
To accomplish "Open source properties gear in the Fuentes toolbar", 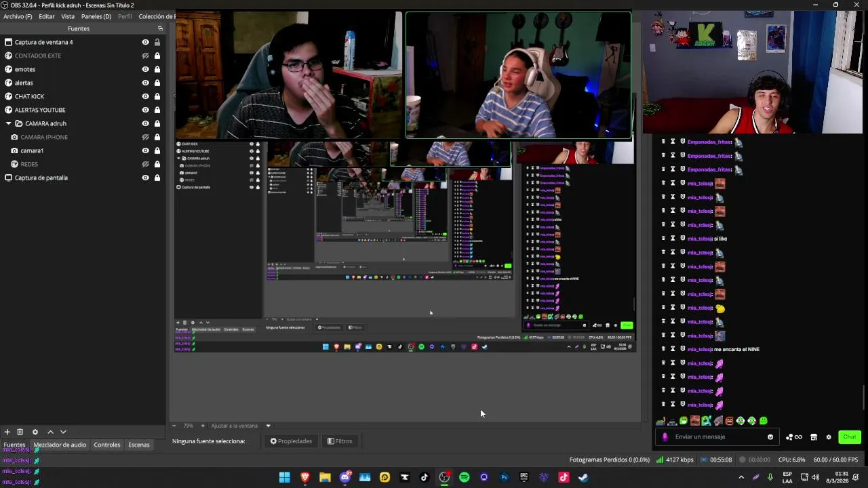I will [x=35, y=432].
